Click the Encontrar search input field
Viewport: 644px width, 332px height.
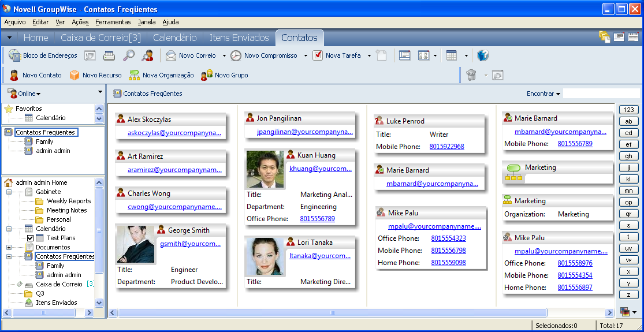click(x=601, y=94)
